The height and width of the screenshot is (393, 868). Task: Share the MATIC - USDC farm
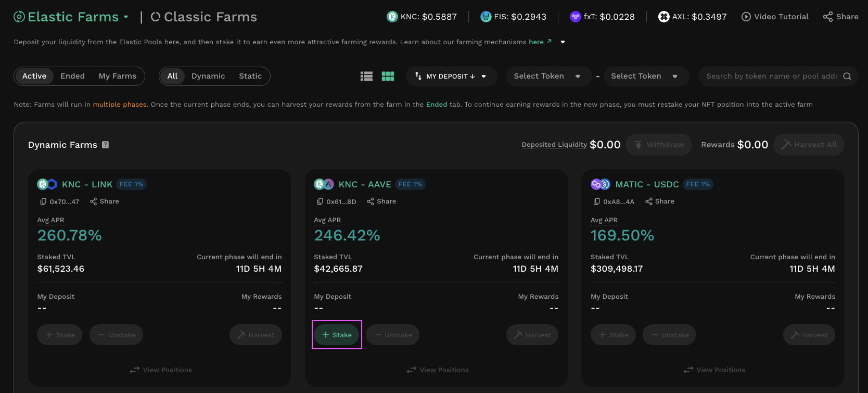click(x=660, y=201)
